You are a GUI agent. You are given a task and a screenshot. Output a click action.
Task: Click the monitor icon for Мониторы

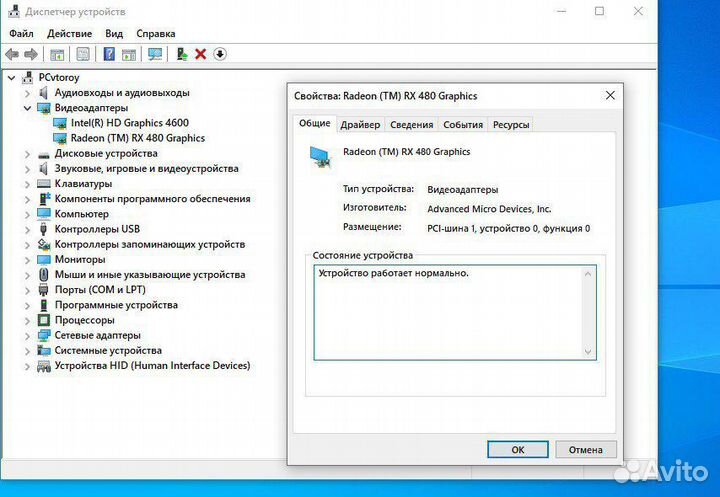tap(44, 260)
